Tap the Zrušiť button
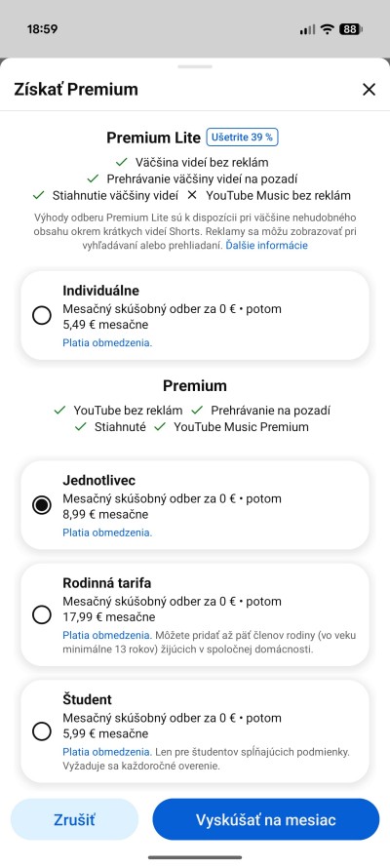 pyautogui.click(x=74, y=819)
